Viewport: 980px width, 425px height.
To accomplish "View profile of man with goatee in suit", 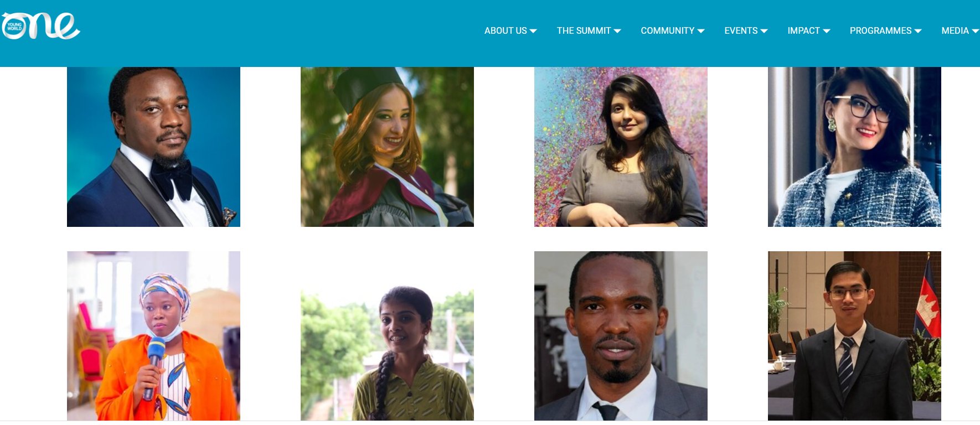I will tap(621, 336).
